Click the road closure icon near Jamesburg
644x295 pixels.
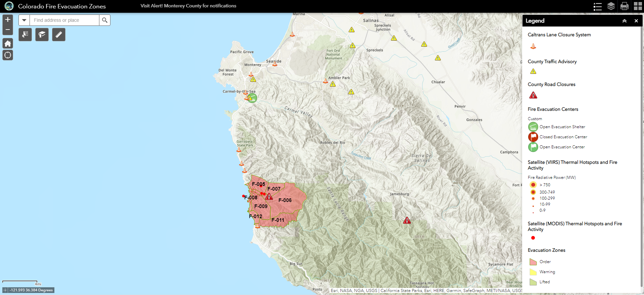pyautogui.click(x=407, y=220)
